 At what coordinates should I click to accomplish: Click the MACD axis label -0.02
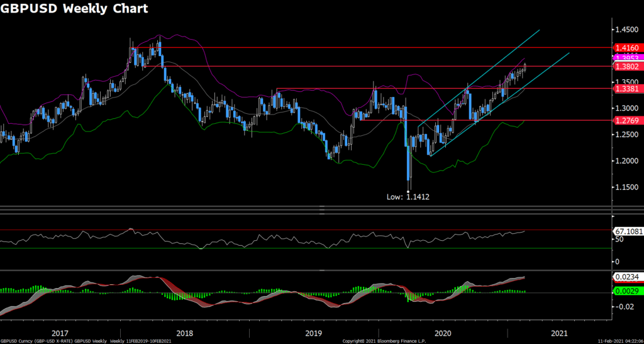point(625,307)
